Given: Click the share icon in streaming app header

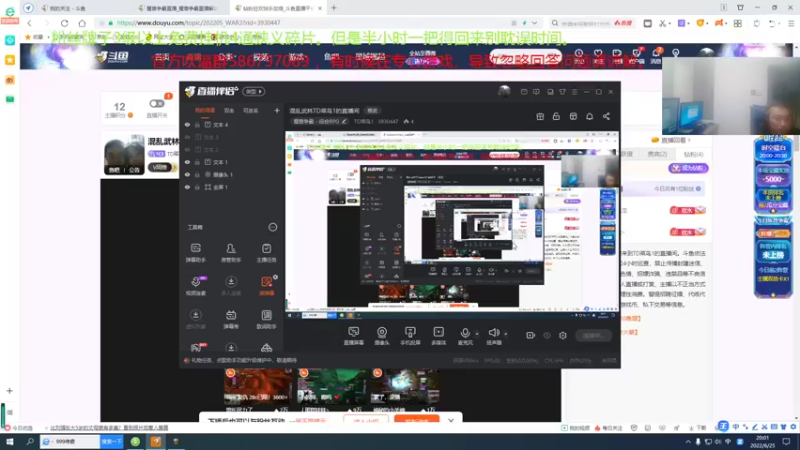Looking at the screenshot, I should (x=606, y=116).
